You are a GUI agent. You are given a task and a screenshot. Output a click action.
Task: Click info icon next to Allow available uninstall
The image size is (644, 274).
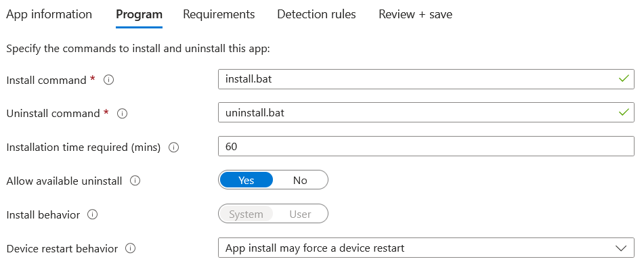[x=135, y=181]
